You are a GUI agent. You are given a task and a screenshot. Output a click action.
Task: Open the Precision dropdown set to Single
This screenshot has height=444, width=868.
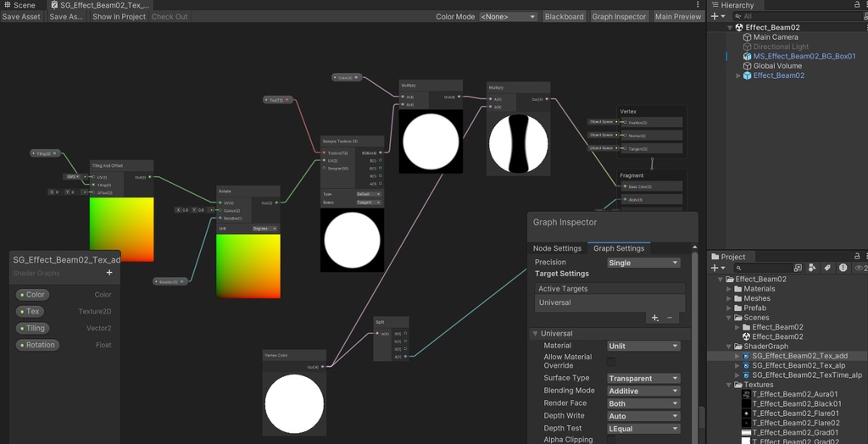coord(643,263)
